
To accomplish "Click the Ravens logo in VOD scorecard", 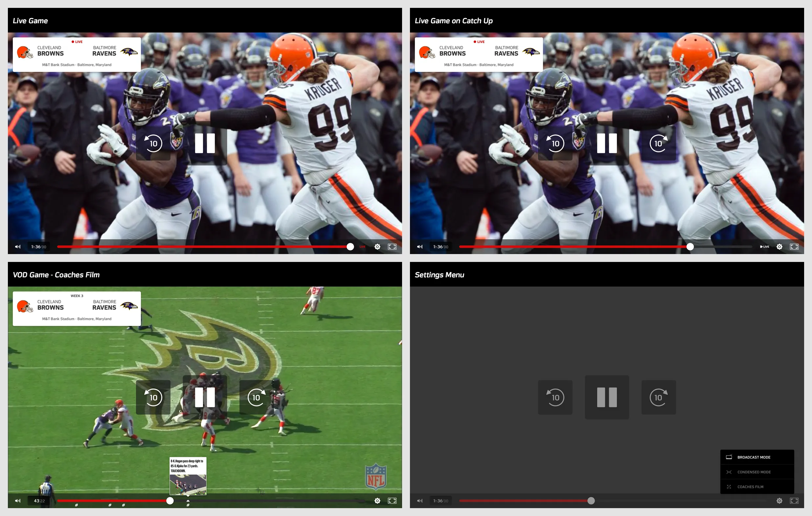I will (129, 306).
